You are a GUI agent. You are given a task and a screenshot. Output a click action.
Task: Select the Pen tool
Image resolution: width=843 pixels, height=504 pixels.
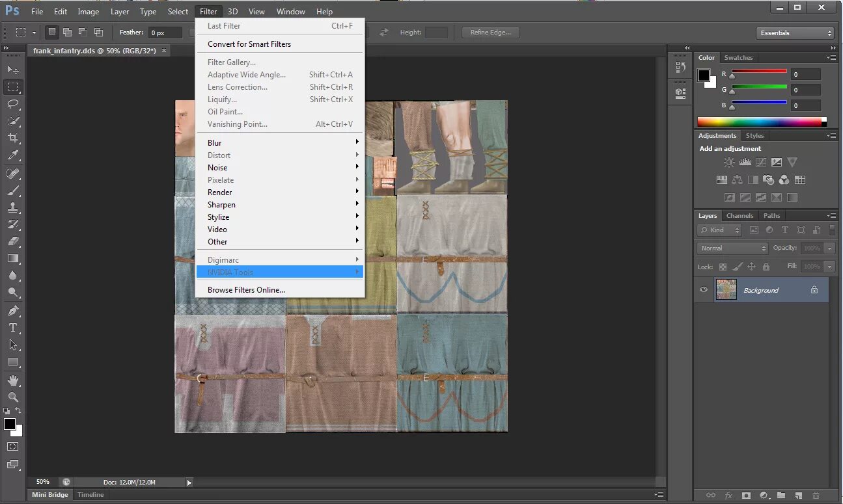tap(13, 311)
